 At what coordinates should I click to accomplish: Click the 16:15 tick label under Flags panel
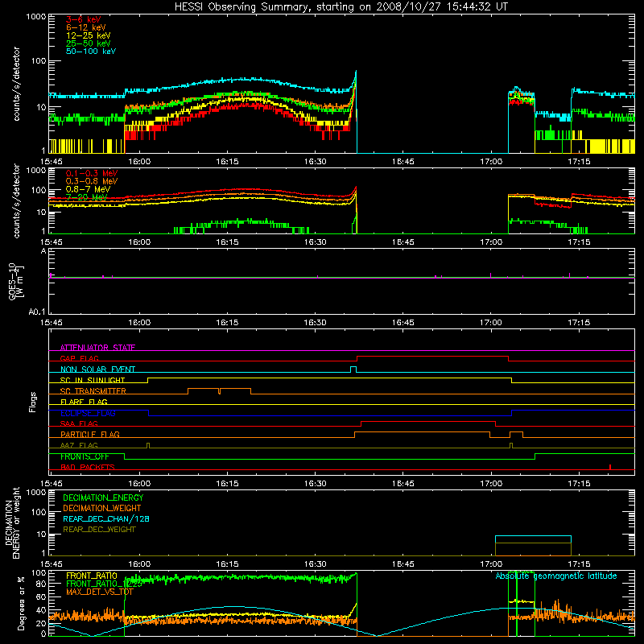tap(227, 484)
